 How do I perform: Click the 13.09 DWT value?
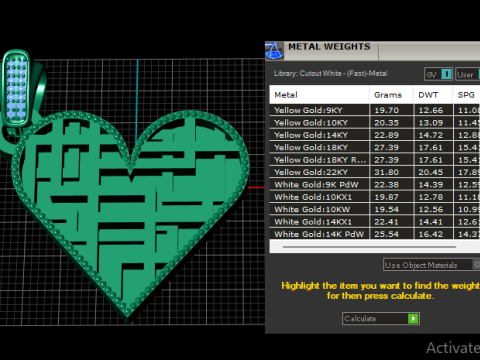pos(431,123)
